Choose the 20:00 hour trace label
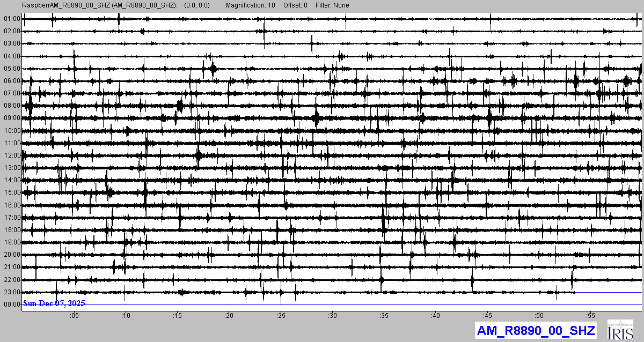 11,255
